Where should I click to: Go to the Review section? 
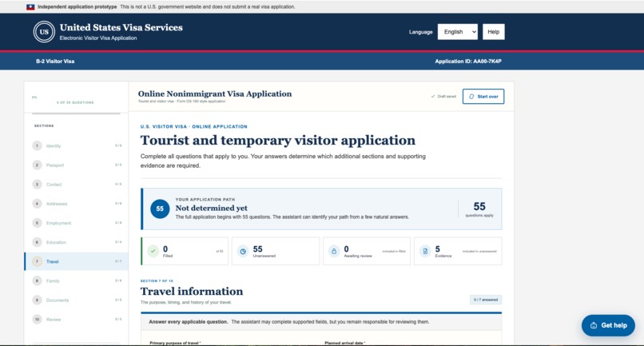click(x=77, y=320)
